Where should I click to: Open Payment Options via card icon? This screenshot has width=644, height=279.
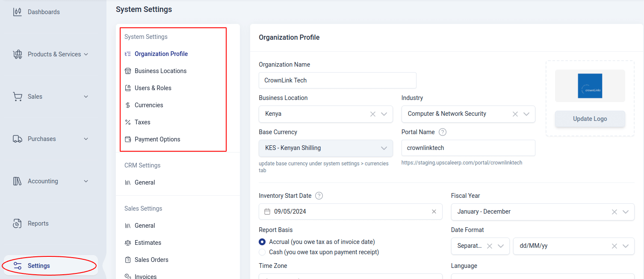[x=127, y=139]
